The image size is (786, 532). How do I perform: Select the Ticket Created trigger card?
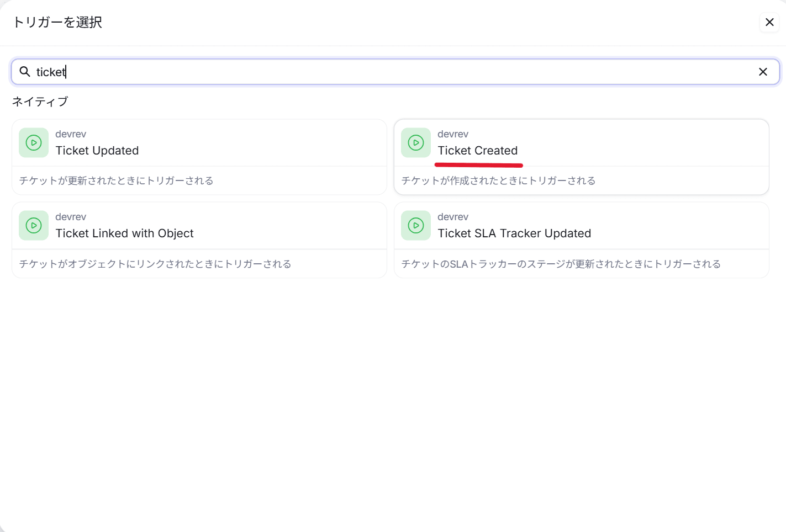coord(581,156)
